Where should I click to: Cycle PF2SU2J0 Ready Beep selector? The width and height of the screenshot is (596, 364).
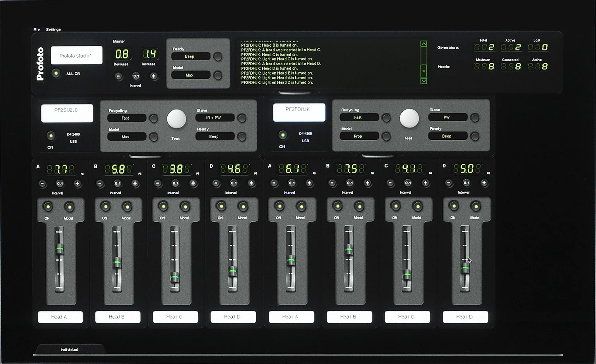(x=242, y=136)
